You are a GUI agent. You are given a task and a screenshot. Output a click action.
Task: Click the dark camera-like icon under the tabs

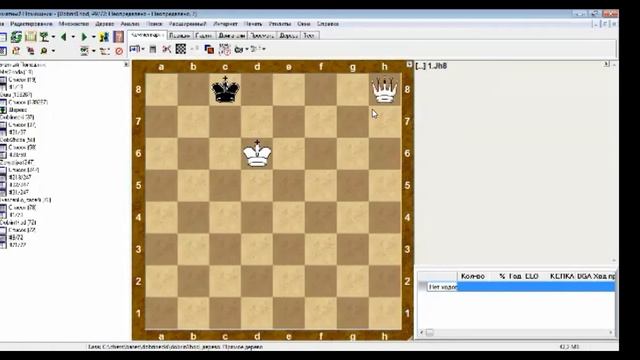tap(239, 49)
